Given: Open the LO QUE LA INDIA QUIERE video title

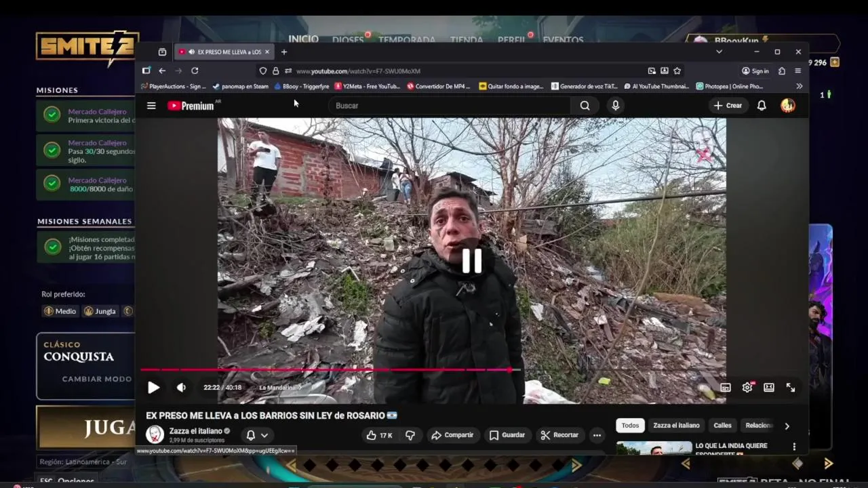Looking at the screenshot, I should click(x=732, y=449).
